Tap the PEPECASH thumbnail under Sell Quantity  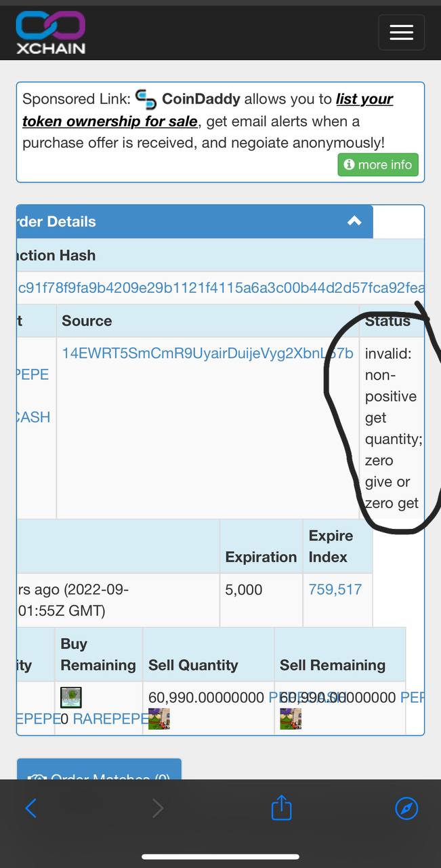(x=159, y=719)
